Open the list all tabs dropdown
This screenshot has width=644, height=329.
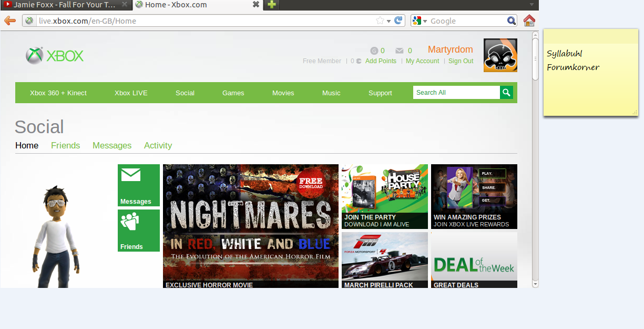pyautogui.click(x=531, y=5)
